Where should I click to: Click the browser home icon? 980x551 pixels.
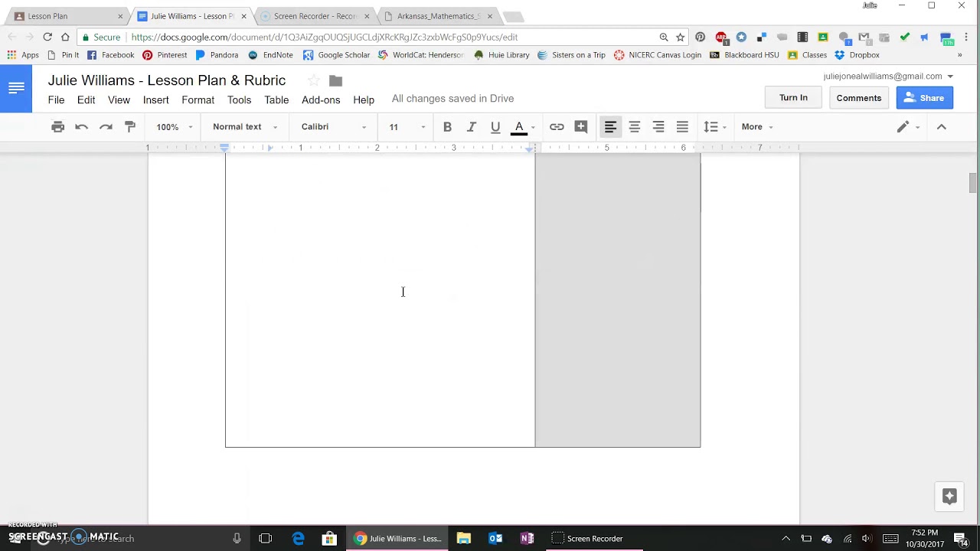[x=65, y=37]
